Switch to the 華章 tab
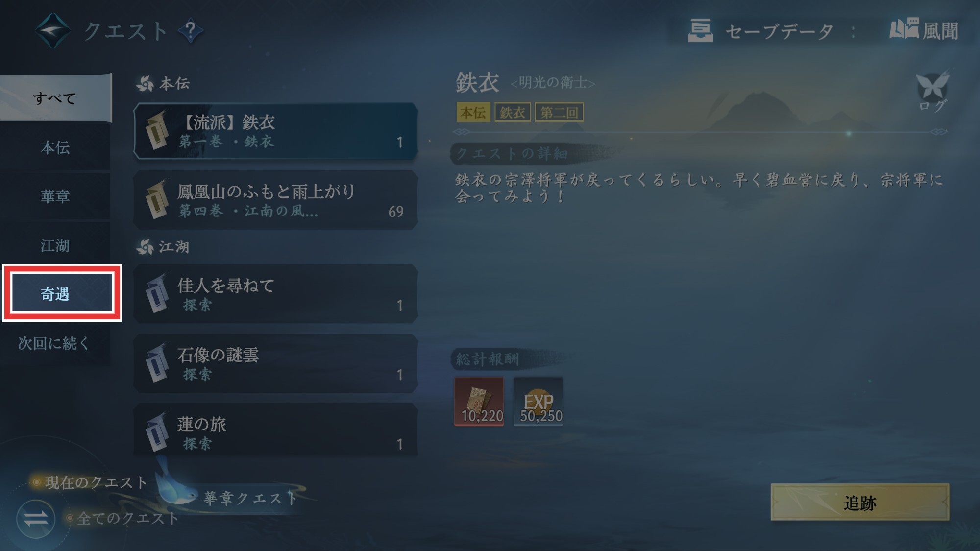The image size is (980, 551). click(x=55, y=196)
